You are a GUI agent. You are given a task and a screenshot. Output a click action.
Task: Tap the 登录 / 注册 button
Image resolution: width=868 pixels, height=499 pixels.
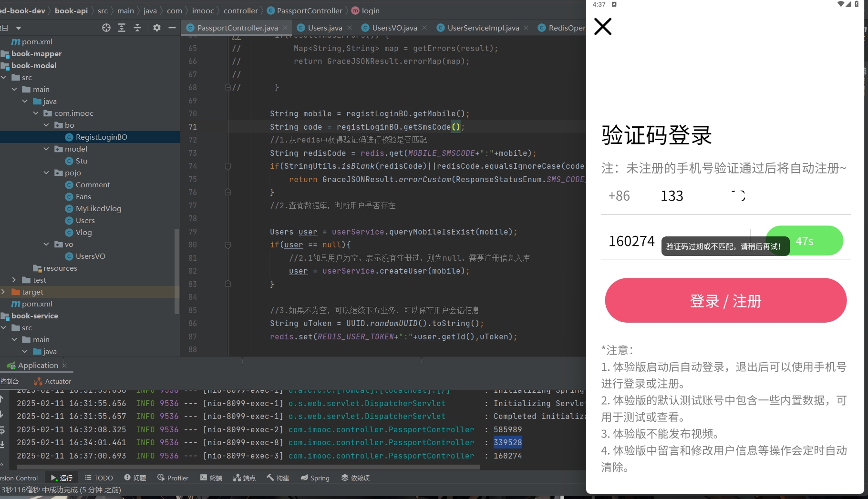click(725, 301)
